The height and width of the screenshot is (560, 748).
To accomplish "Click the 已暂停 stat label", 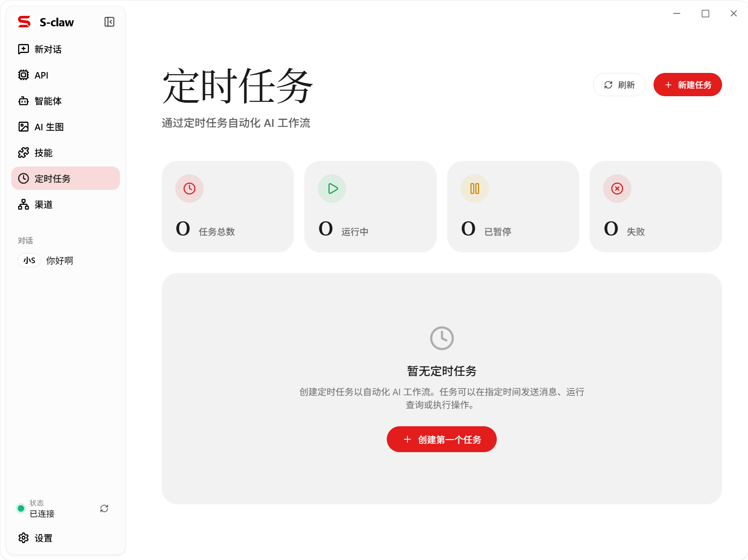I will (x=498, y=232).
